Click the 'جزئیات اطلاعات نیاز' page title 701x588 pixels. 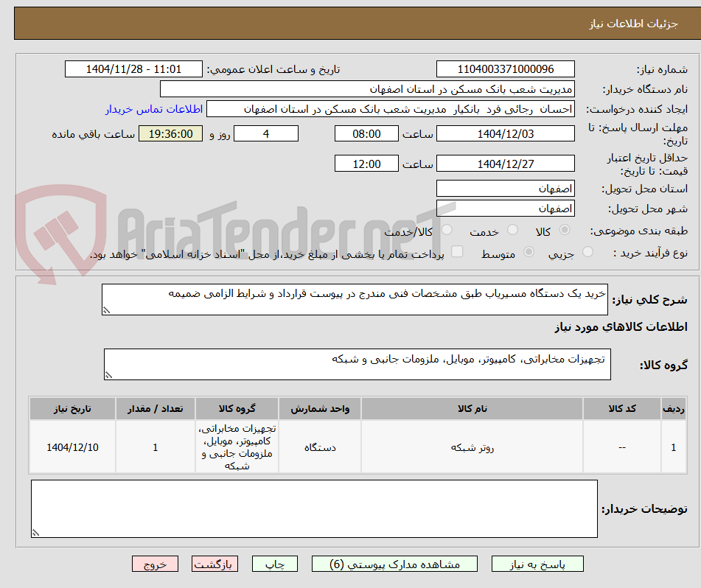[x=633, y=24]
